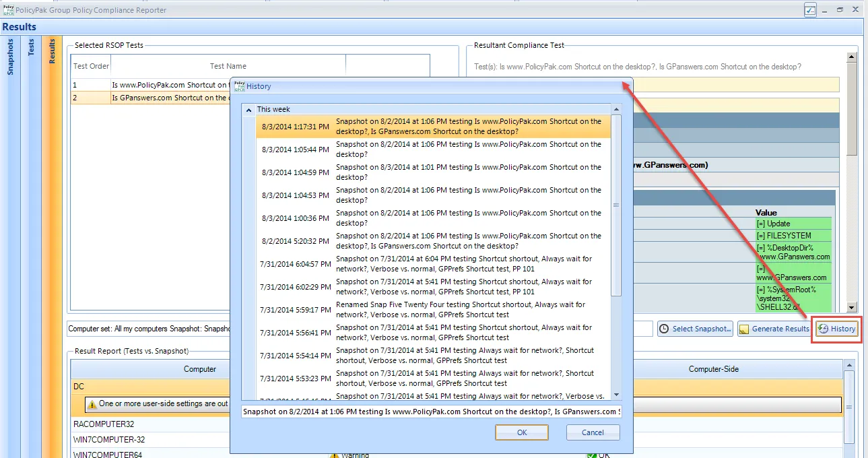Screen dimensions: 868x458
Task: Open the Tests side tab
Action: [31, 46]
